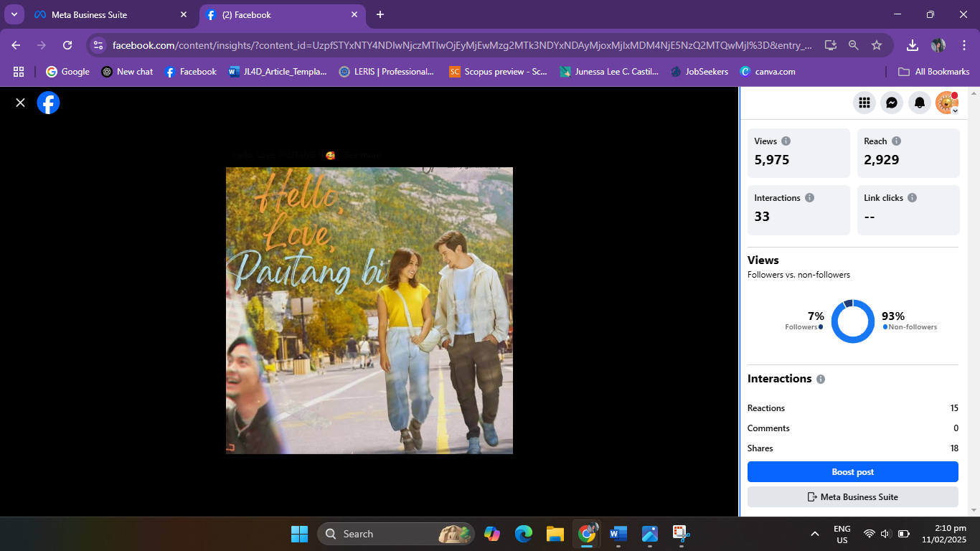Open the Facebook bookmark
Screen dimensions: 980x551
pos(190,72)
